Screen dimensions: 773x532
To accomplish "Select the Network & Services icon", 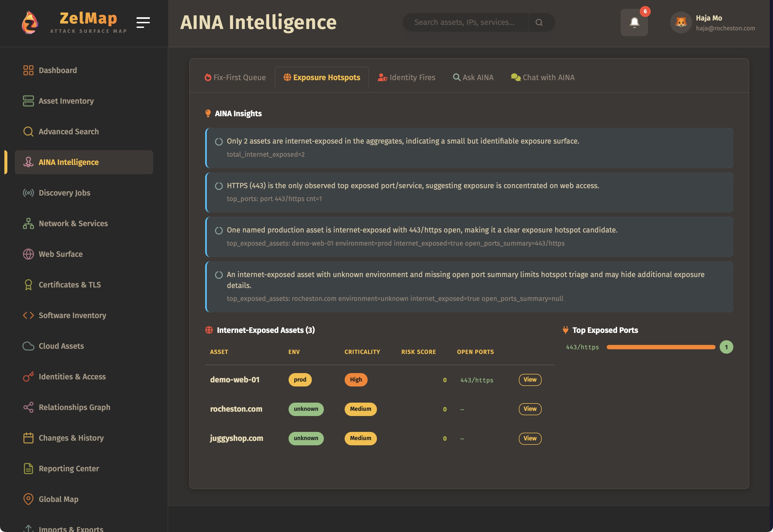I will [x=28, y=223].
